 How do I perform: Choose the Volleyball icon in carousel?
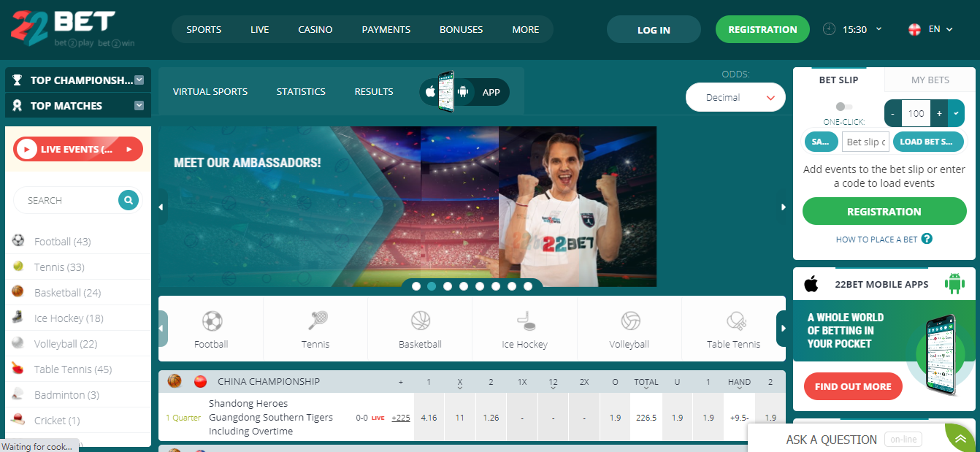pyautogui.click(x=630, y=321)
